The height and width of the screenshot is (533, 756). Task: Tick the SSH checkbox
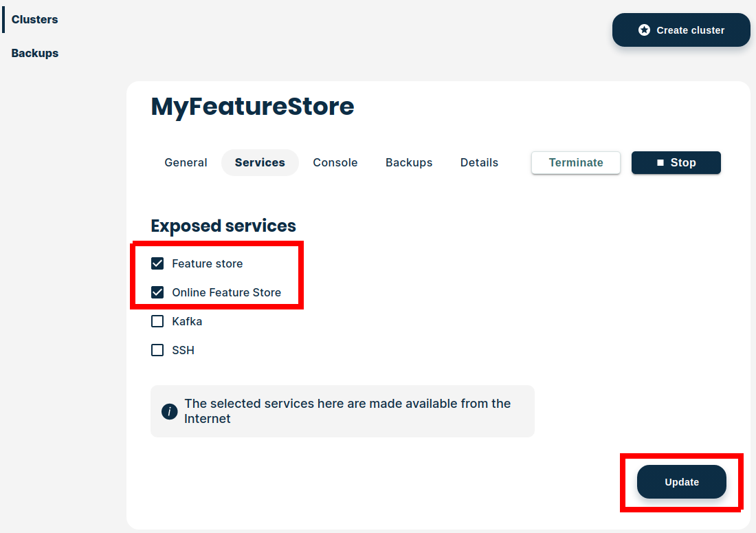pyautogui.click(x=157, y=350)
